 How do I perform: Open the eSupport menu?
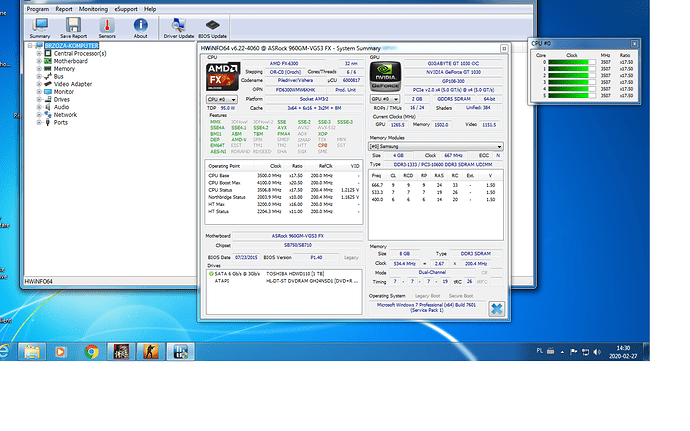click(x=126, y=9)
